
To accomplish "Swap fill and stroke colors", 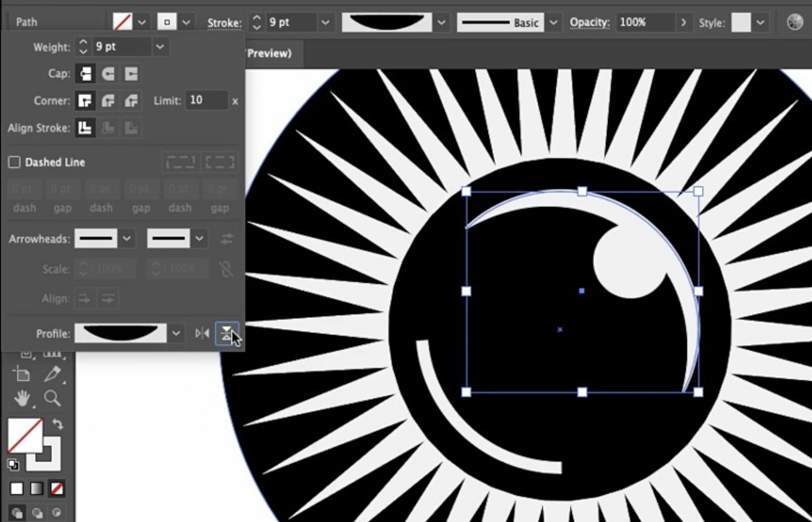I will [58, 424].
